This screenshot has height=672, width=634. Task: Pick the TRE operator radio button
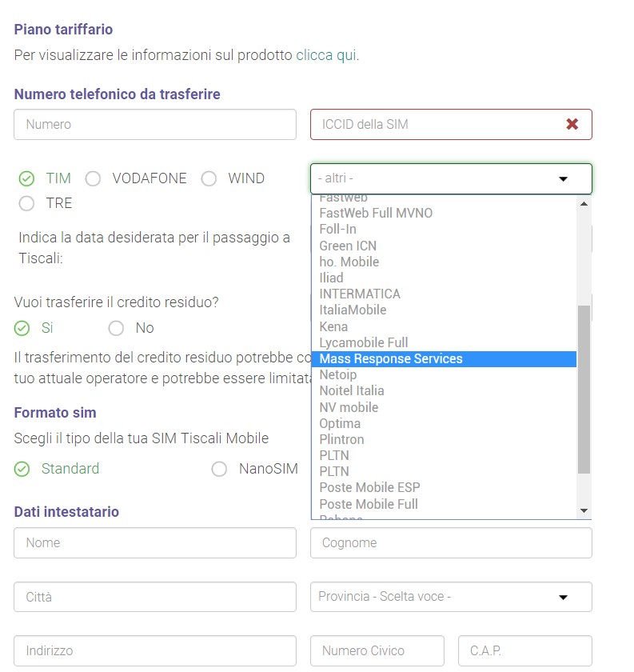tap(26, 203)
